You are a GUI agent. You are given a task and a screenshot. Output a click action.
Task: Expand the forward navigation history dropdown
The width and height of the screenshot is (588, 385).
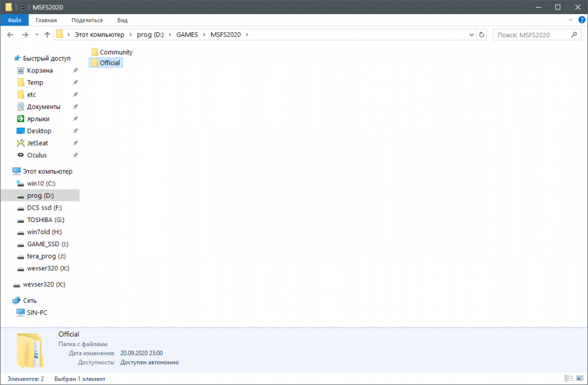click(36, 34)
